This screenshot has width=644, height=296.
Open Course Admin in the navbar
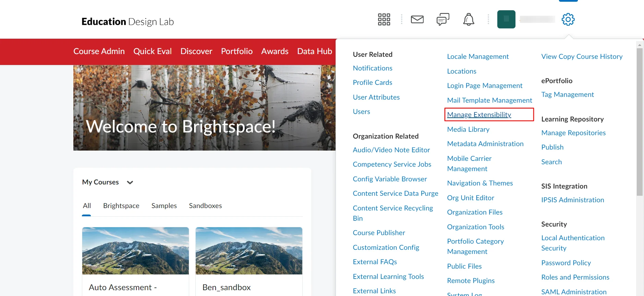(99, 51)
